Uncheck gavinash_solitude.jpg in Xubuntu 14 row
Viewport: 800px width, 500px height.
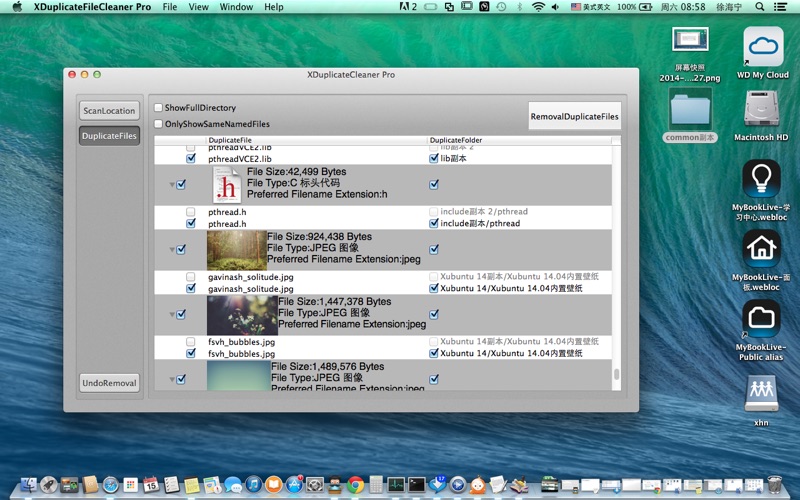191,289
